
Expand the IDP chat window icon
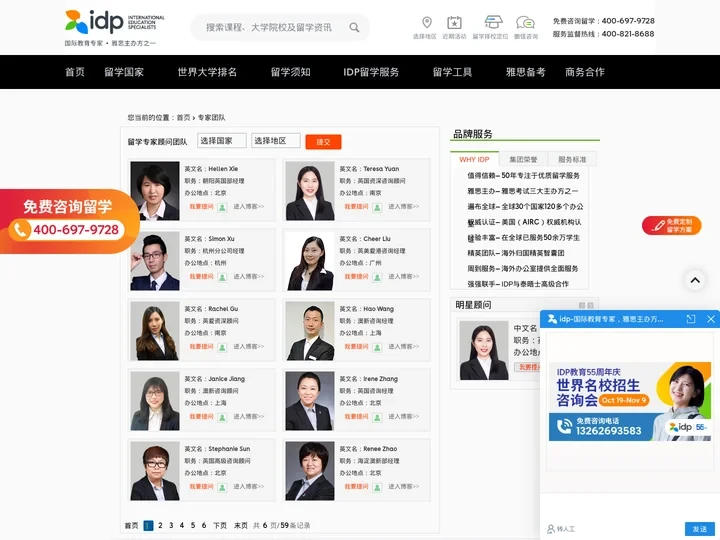tap(691, 319)
